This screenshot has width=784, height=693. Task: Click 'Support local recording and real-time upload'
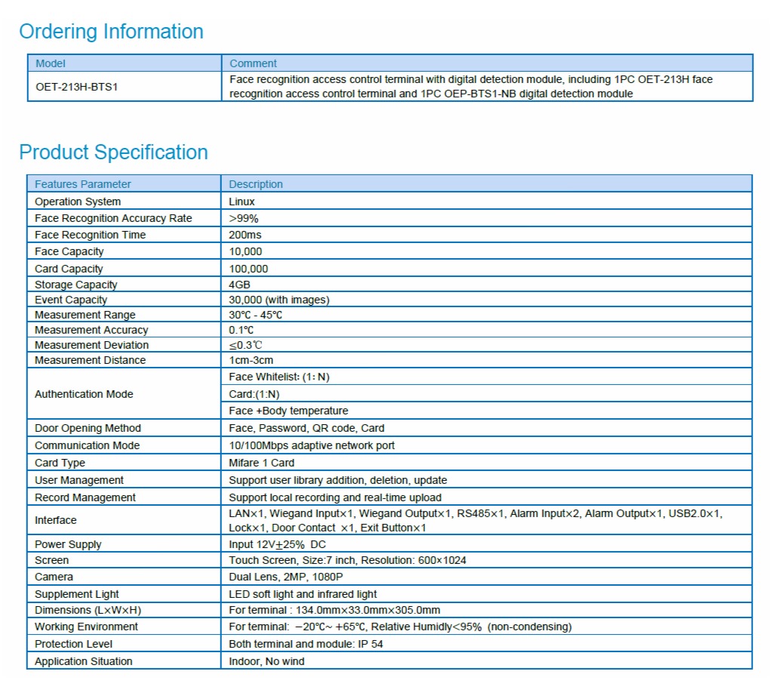click(335, 497)
